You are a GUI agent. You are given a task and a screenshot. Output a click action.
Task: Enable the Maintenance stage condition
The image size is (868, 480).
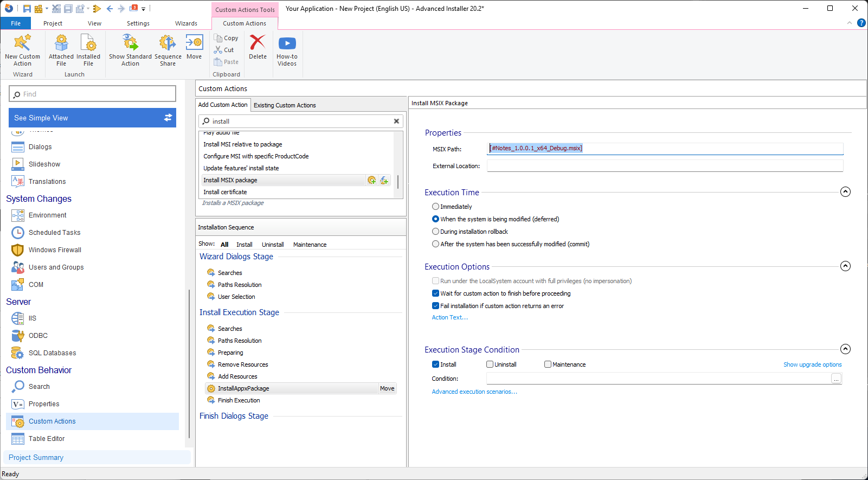pyautogui.click(x=548, y=364)
